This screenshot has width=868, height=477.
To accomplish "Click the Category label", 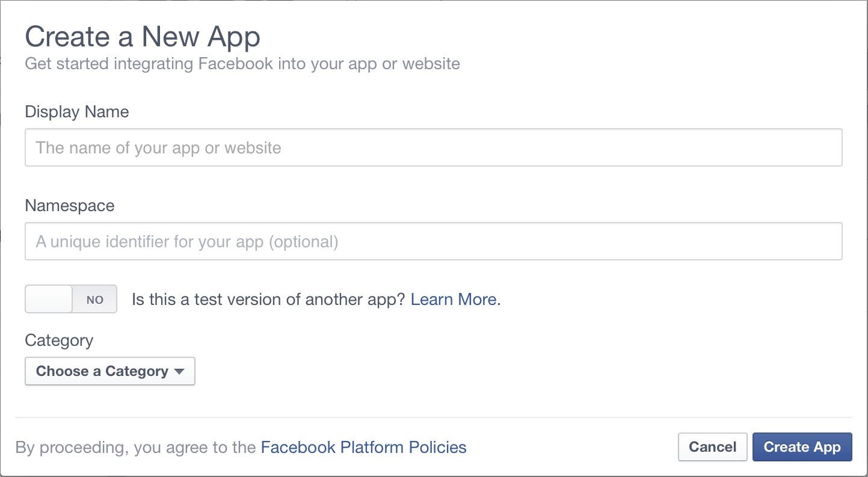I will (59, 340).
